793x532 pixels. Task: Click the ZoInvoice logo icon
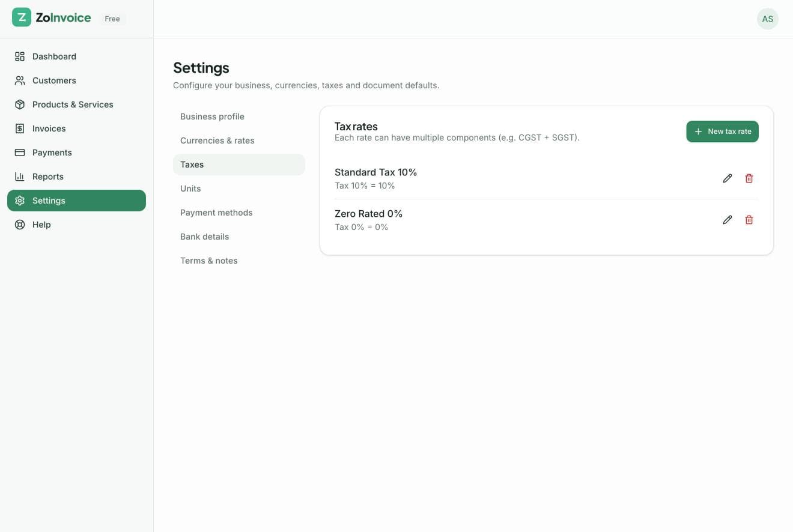coord(22,17)
